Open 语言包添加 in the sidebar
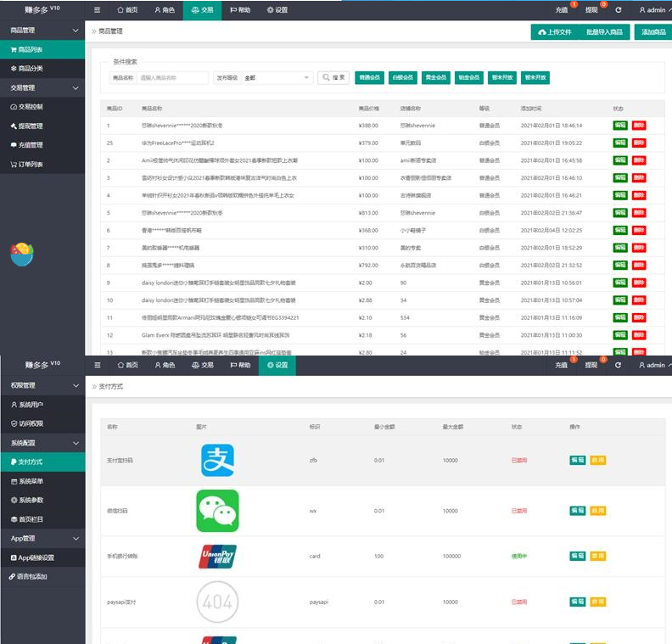Image resolution: width=672 pixels, height=644 pixels. 32,576
